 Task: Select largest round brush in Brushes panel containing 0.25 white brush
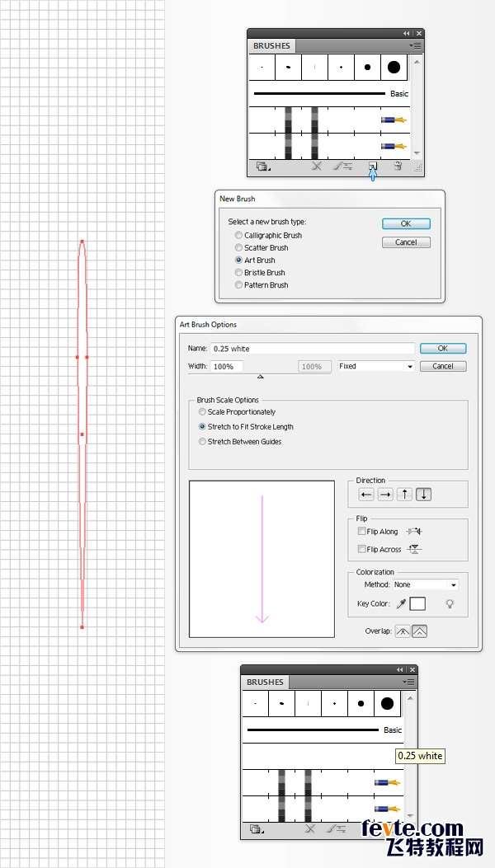pyautogui.click(x=387, y=704)
